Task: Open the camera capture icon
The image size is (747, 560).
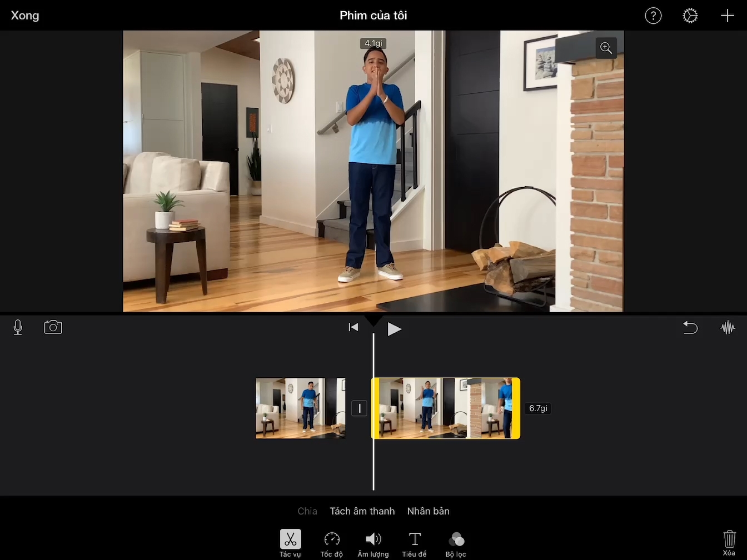Action: coord(53,327)
